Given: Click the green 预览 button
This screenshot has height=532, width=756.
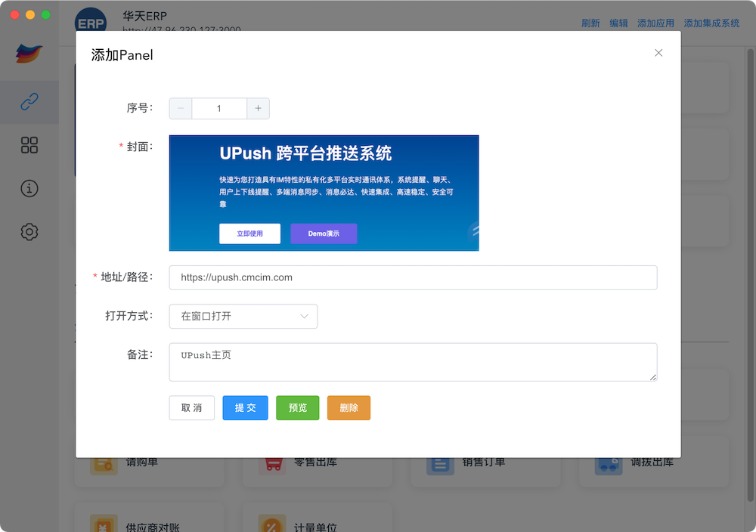Looking at the screenshot, I should click(x=298, y=408).
